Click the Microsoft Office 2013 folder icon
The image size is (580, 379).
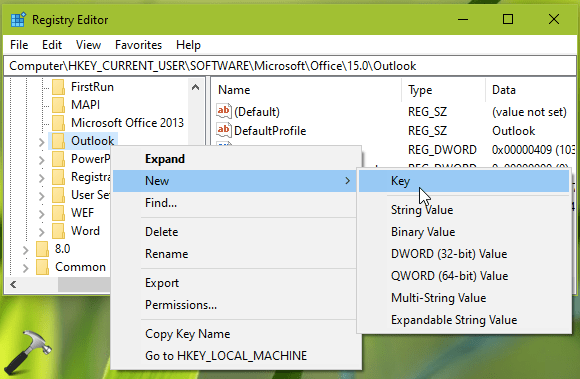pos(58,123)
